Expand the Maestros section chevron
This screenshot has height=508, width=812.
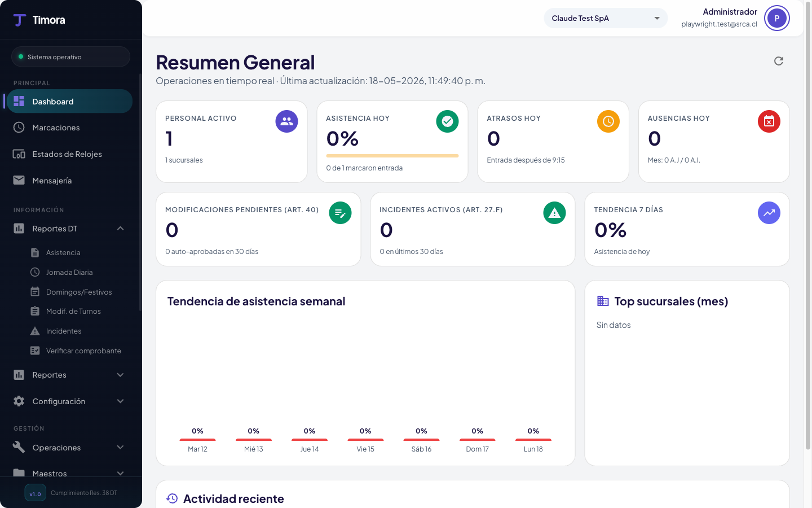[x=120, y=473]
